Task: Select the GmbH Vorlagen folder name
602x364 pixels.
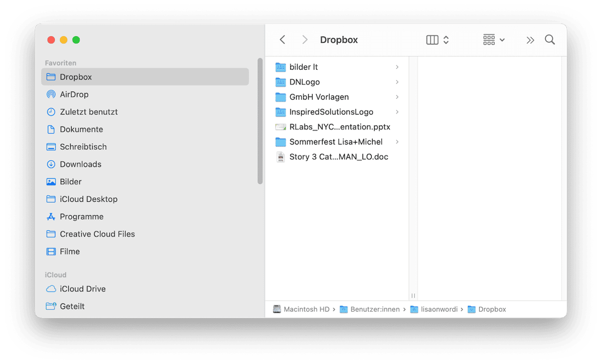Action: (x=319, y=97)
